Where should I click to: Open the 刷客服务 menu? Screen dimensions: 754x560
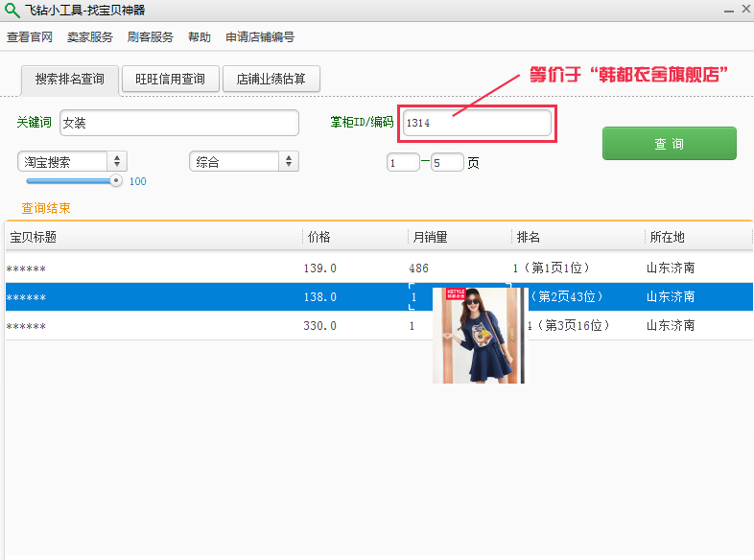(x=150, y=37)
